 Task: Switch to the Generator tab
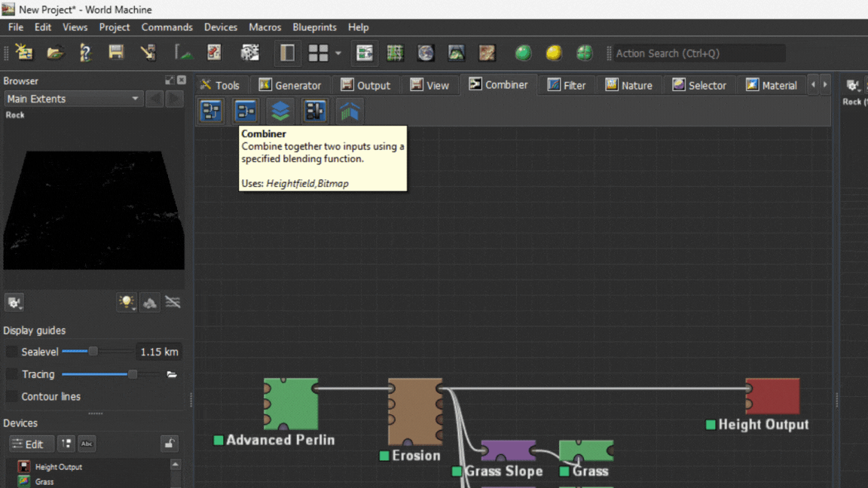coord(290,85)
